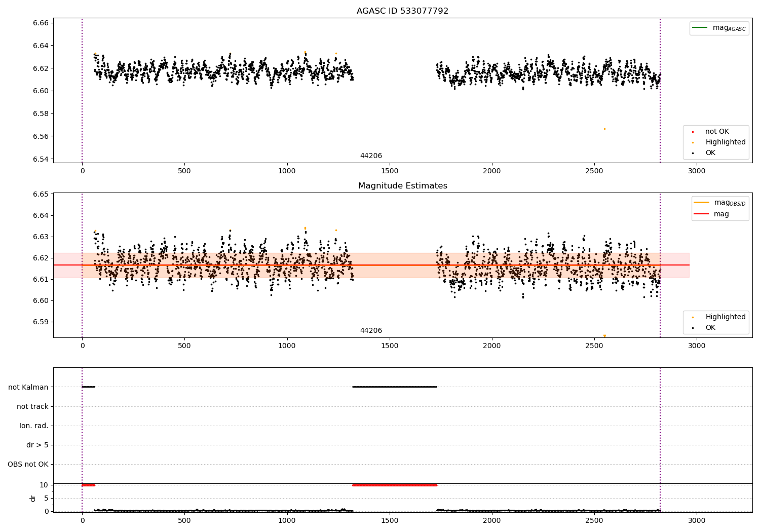
Task: Click the 6.63 y-axis tick label
Action: click(x=41, y=237)
